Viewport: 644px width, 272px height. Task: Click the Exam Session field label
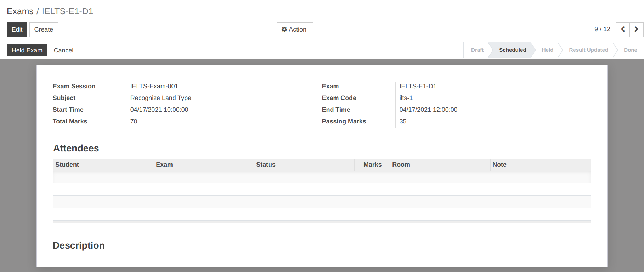pyautogui.click(x=74, y=86)
